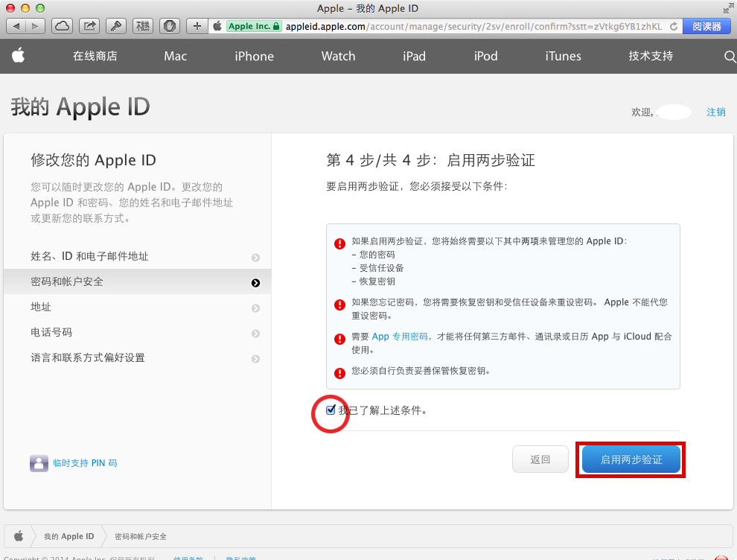The image size is (737, 560).
Task: Choose iPad in the navigation bar
Action: pos(414,56)
